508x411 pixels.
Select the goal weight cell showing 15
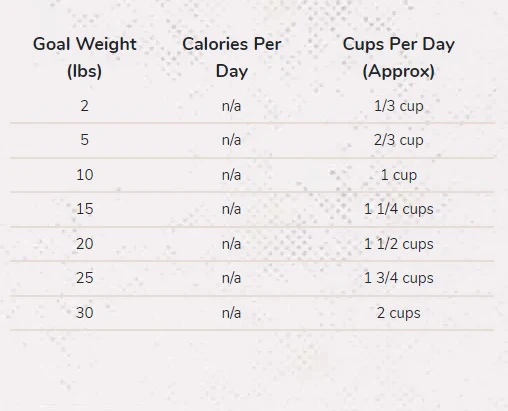[85, 209]
